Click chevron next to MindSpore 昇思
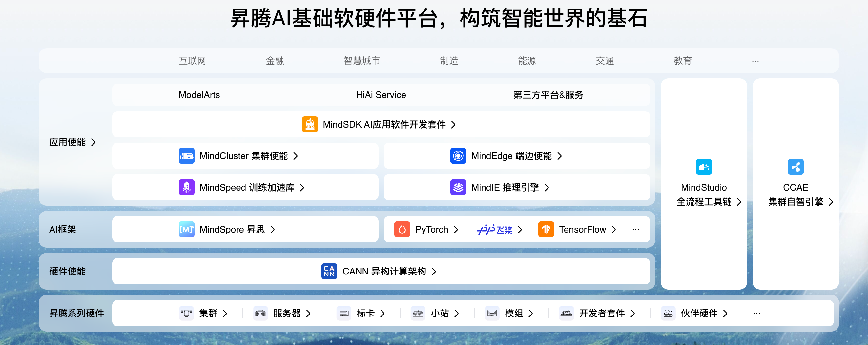Viewport: 868px width, 345px height. coord(273,230)
